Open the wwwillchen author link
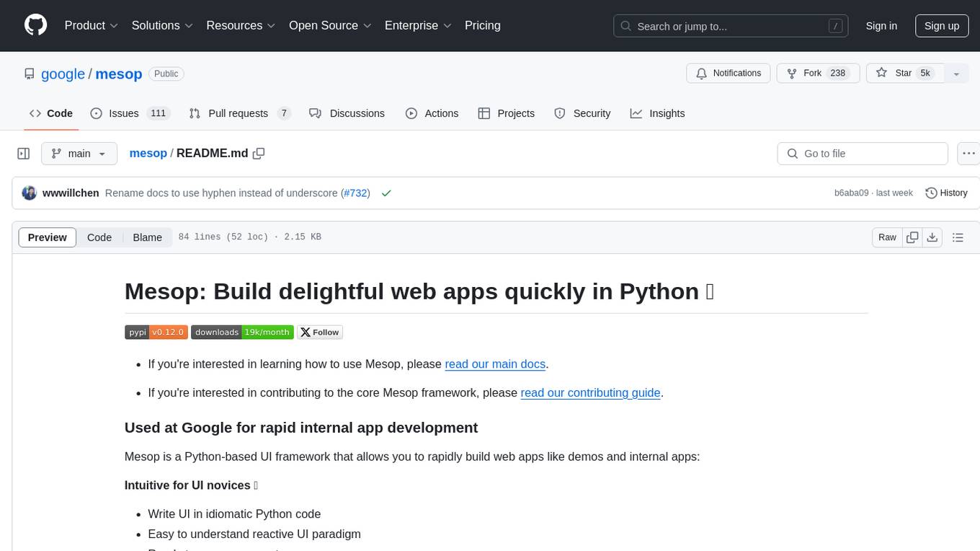 pos(71,193)
